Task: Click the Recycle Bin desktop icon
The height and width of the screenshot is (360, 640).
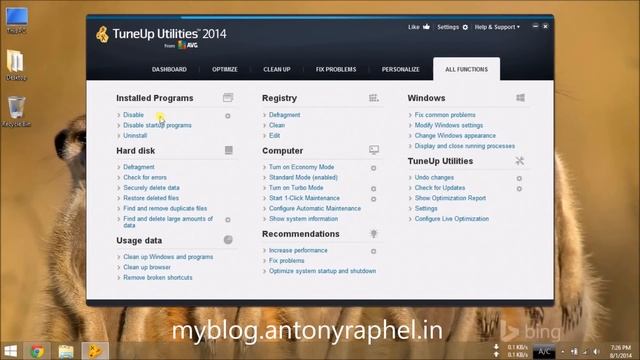Action: pos(16,111)
